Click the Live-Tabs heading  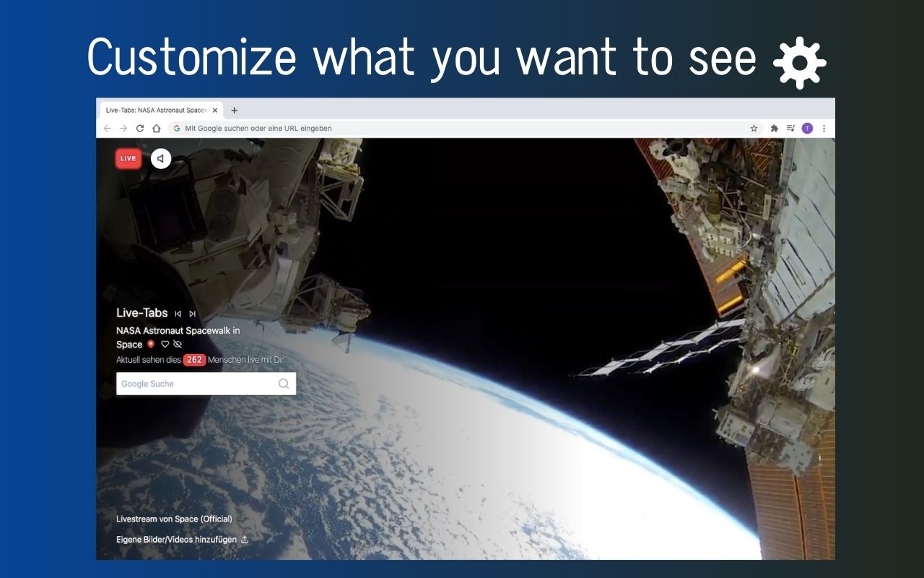pos(142,313)
